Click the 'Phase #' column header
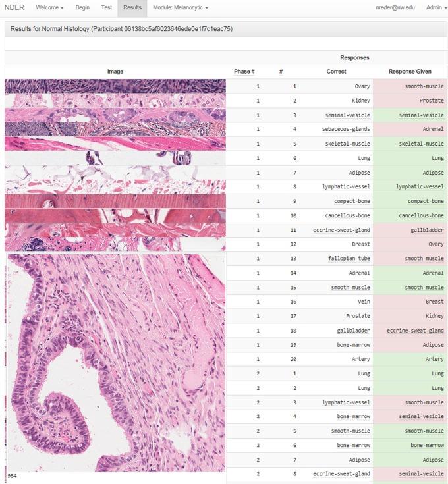Image resolution: width=448 pixels, height=484 pixels. [244, 71]
